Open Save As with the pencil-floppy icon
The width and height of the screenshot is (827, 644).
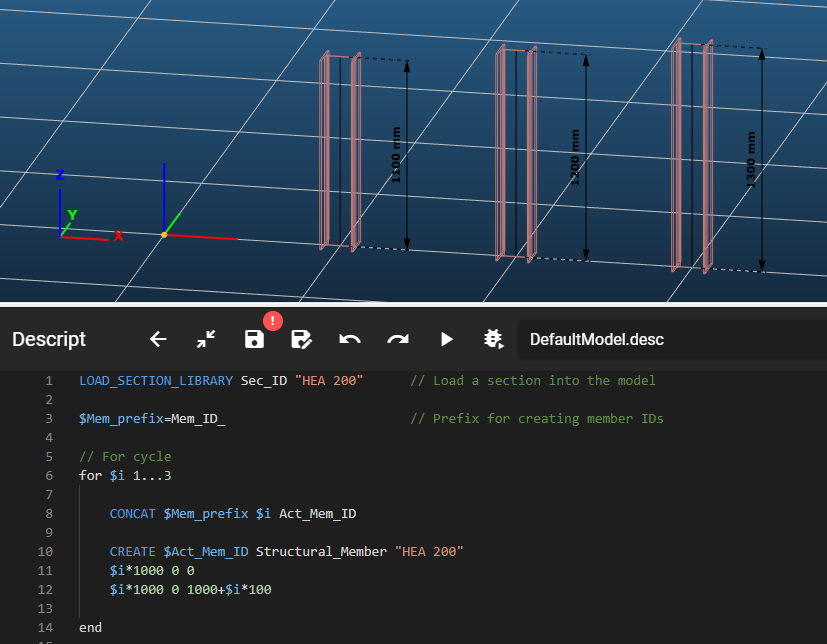tap(301, 339)
